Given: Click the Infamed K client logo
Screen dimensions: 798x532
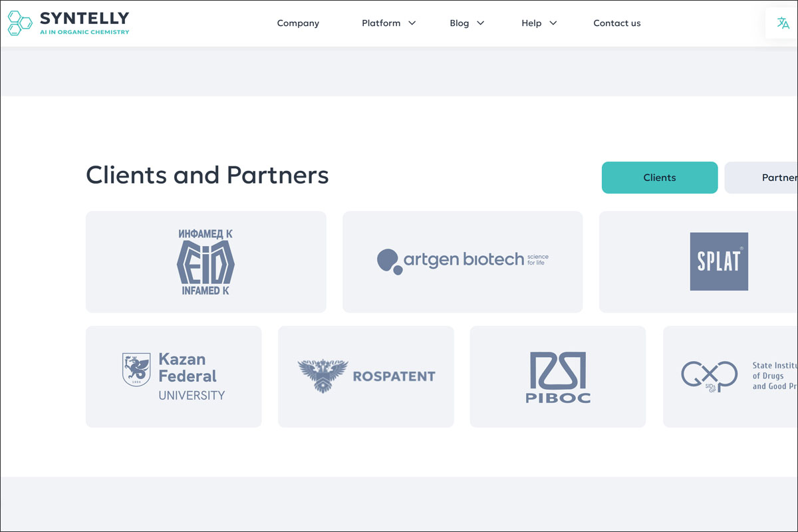Looking at the screenshot, I should pos(205,262).
